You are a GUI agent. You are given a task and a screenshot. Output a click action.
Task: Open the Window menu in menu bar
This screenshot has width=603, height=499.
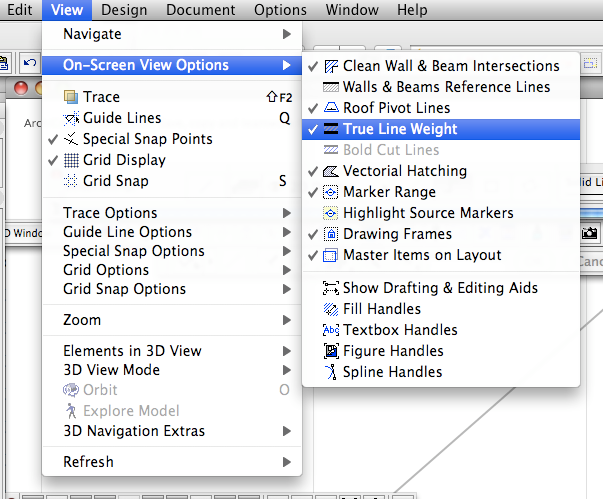click(351, 10)
